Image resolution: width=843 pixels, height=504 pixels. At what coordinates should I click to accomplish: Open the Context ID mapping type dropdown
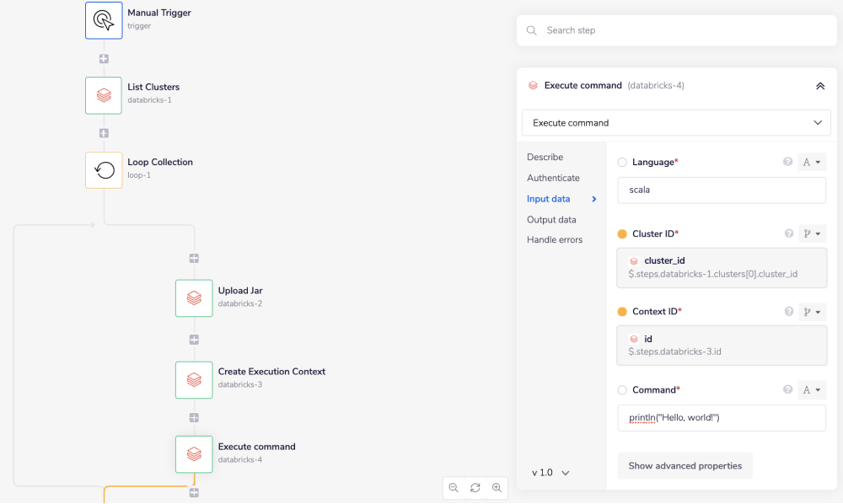811,311
